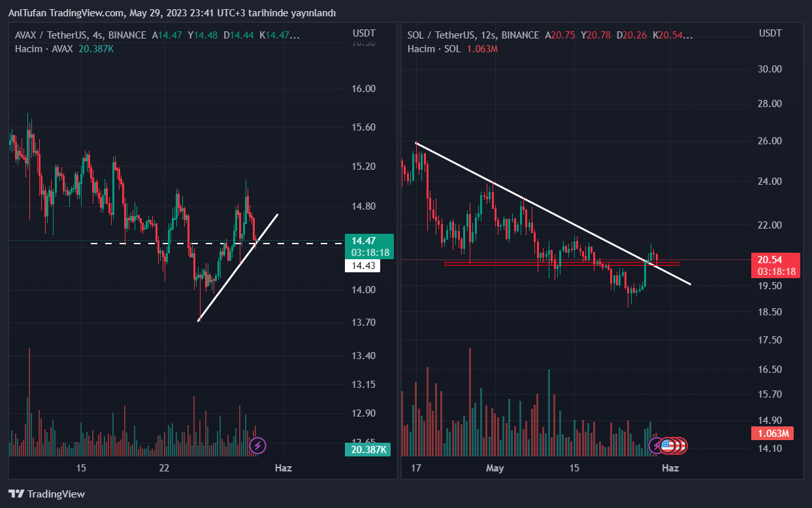The height and width of the screenshot is (508, 812).
Task: Click the AVAX volume tag 20.387K
Action: pos(369,450)
